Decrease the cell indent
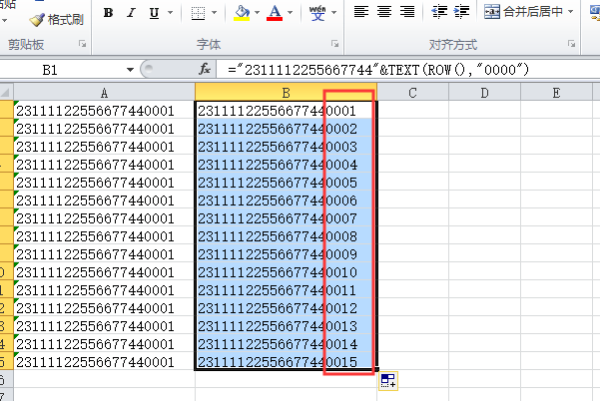600x401 pixels. coord(439,12)
